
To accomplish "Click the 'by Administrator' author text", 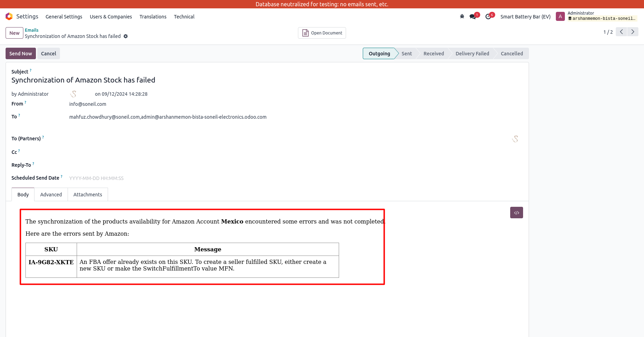I will click(x=30, y=94).
